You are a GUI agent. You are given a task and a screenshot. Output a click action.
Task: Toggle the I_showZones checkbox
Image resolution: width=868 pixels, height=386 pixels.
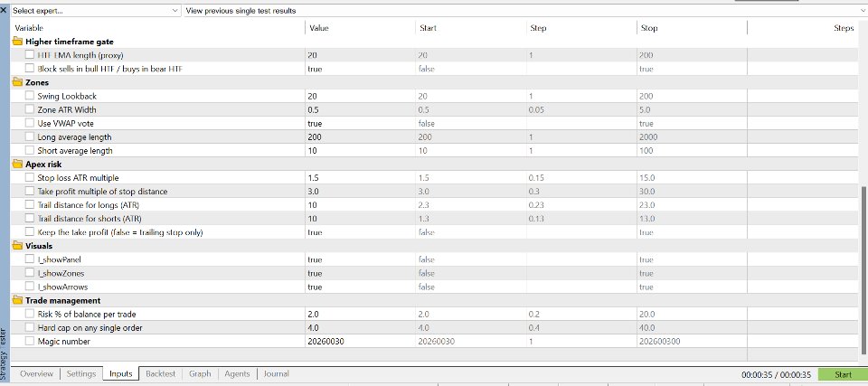pos(29,273)
